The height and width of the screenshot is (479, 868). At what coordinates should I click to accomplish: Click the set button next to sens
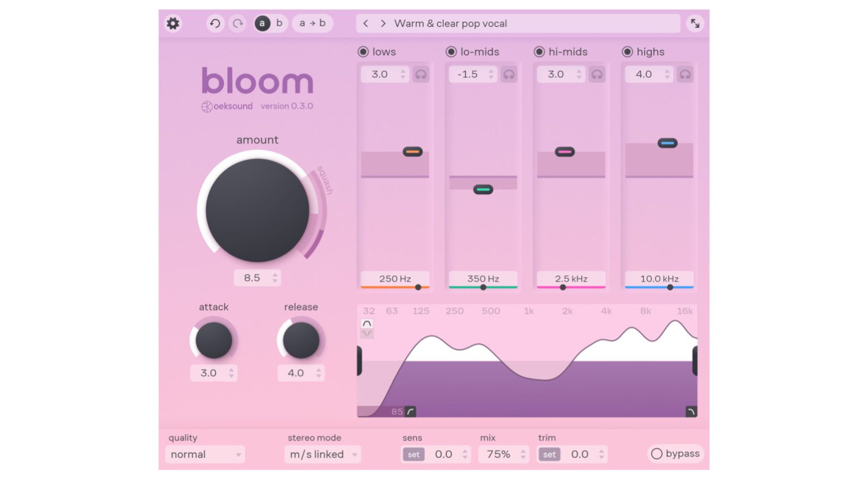(x=413, y=454)
